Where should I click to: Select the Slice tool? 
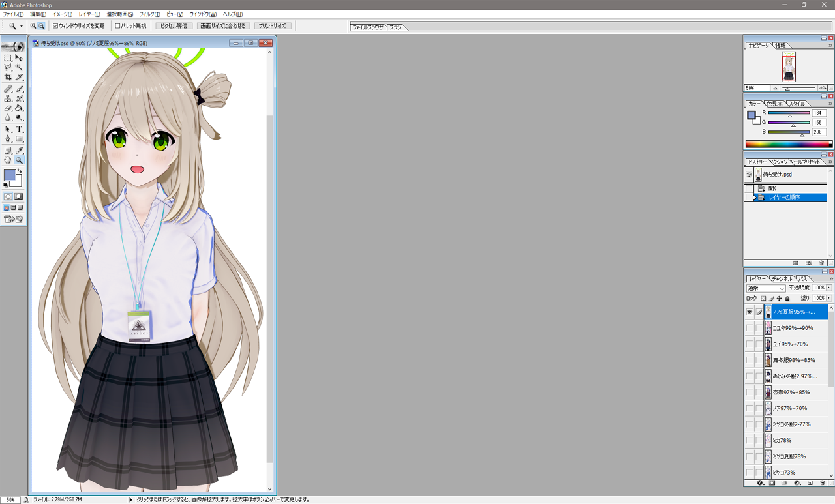tap(19, 77)
